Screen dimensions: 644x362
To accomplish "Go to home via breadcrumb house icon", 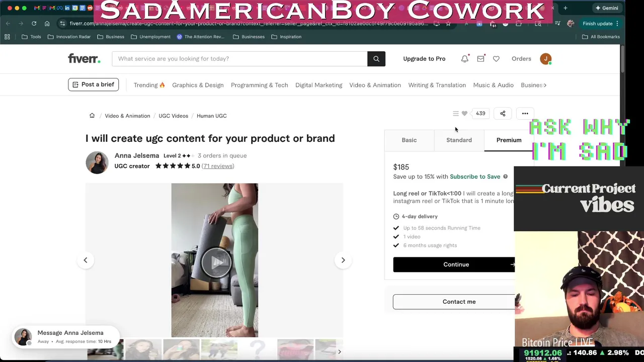I will pyautogui.click(x=92, y=116).
